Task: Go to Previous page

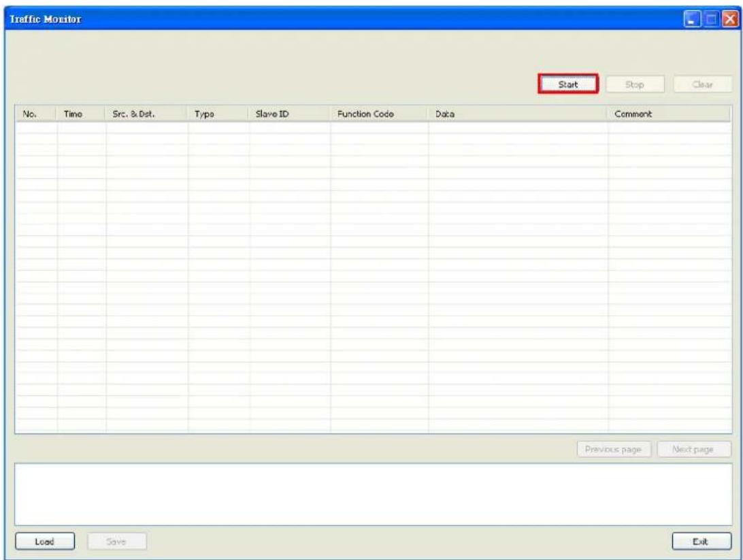Action: (614, 449)
